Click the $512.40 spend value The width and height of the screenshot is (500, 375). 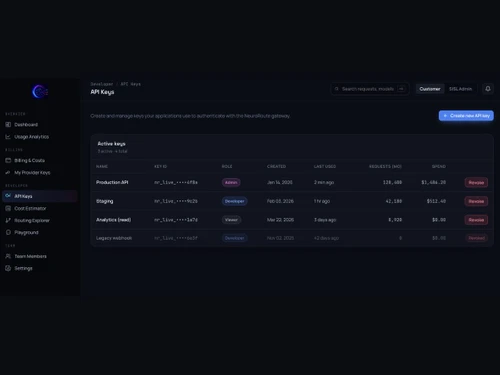436,201
